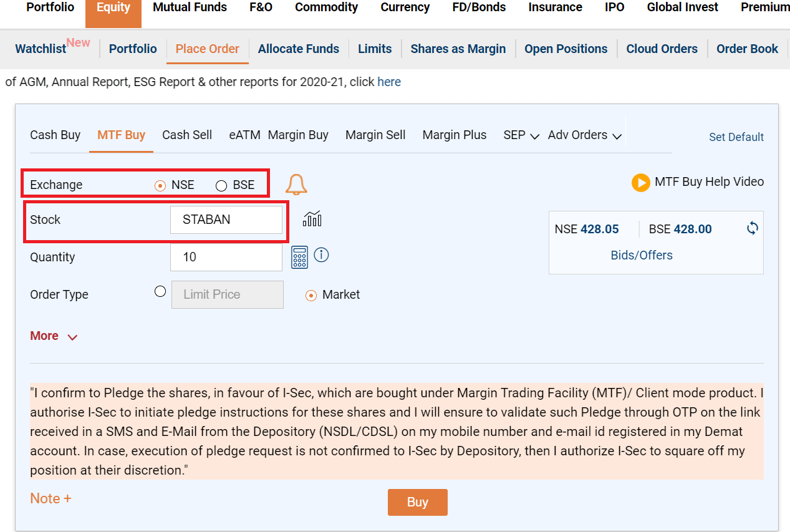
Task: Play the MTF Buy Help Video
Action: [640, 182]
